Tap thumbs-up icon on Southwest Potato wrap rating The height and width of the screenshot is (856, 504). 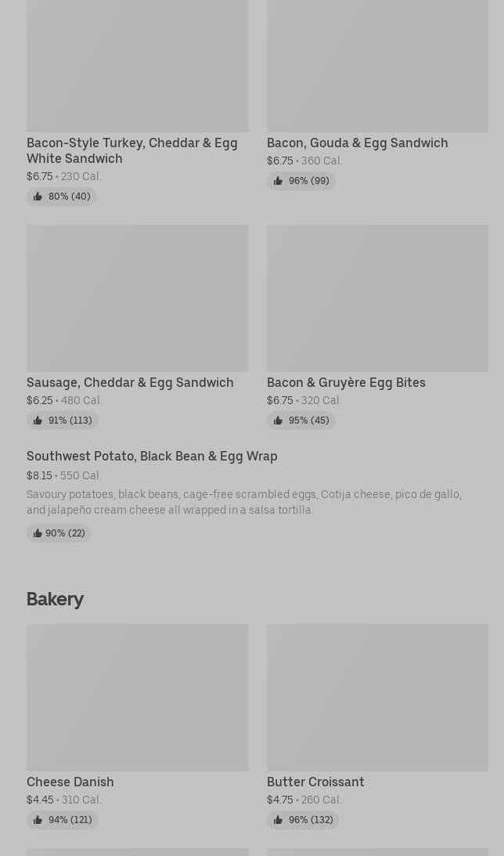[x=37, y=533]
